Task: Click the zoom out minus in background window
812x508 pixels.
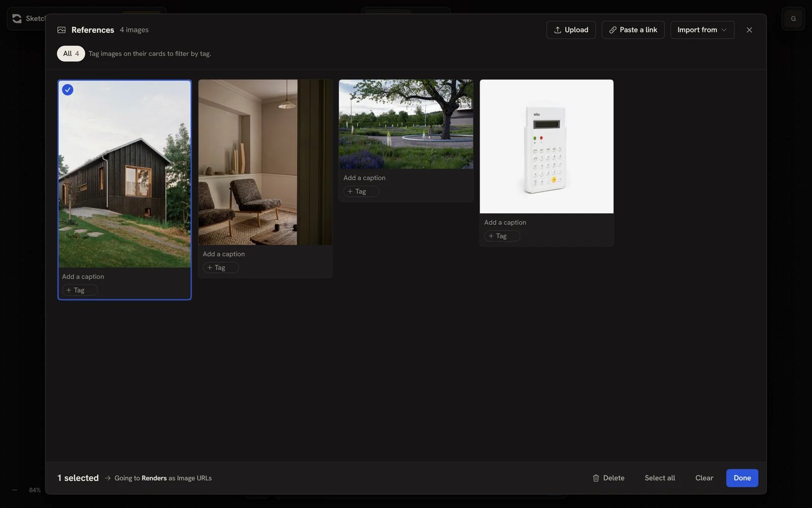Action: point(15,490)
